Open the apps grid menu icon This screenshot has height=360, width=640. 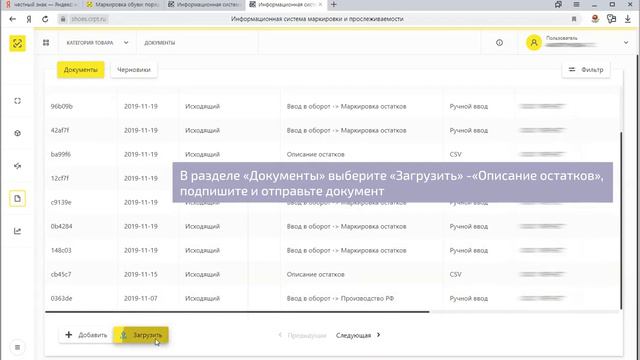coord(46,42)
